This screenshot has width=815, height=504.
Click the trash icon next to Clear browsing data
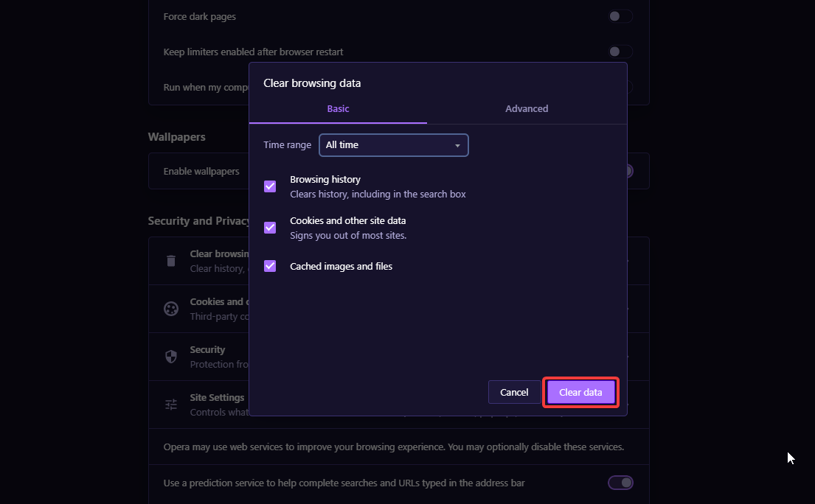point(171,260)
